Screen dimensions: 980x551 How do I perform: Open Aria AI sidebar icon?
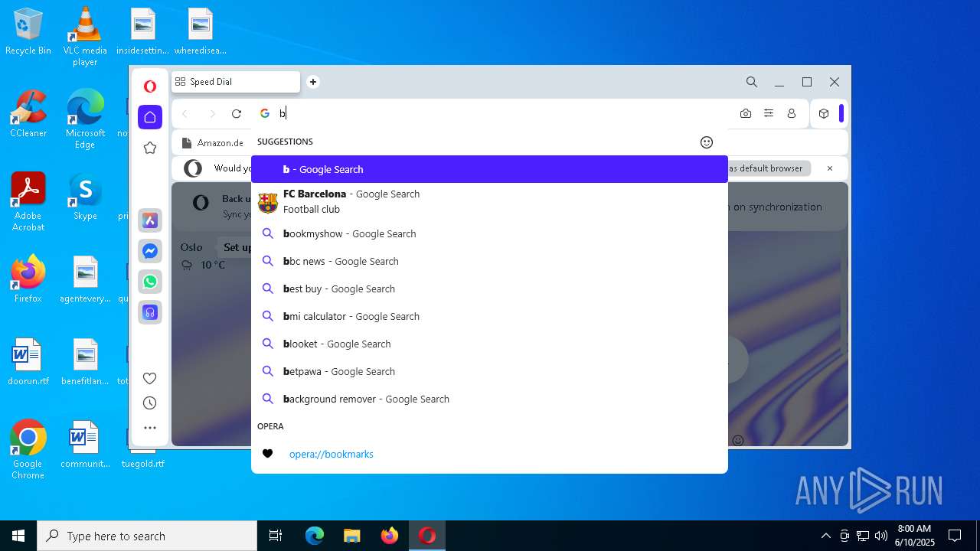point(150,220)
